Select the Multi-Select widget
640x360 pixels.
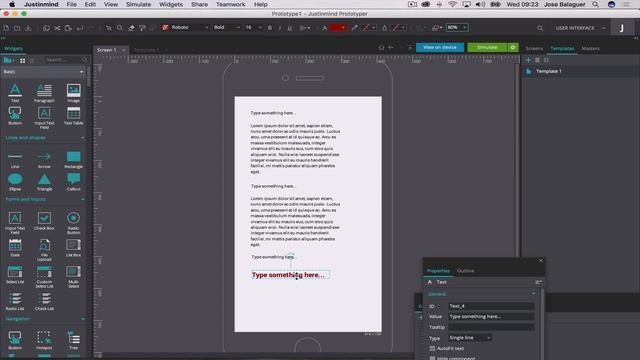pyautogui.click(x=73, y=277)
